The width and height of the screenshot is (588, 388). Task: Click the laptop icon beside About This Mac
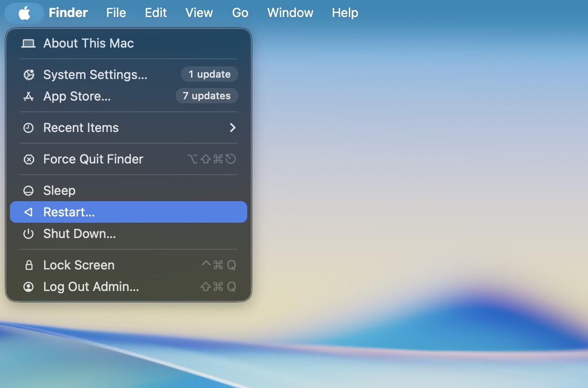pos(28,43)
